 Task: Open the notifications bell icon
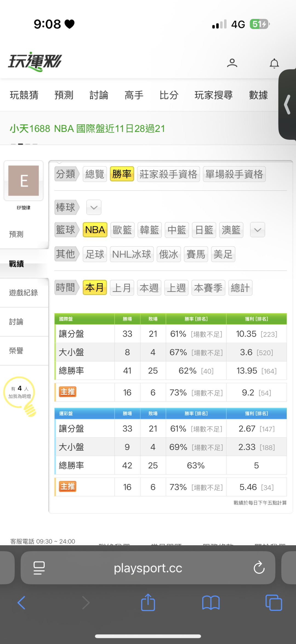[x=274, y=63]
